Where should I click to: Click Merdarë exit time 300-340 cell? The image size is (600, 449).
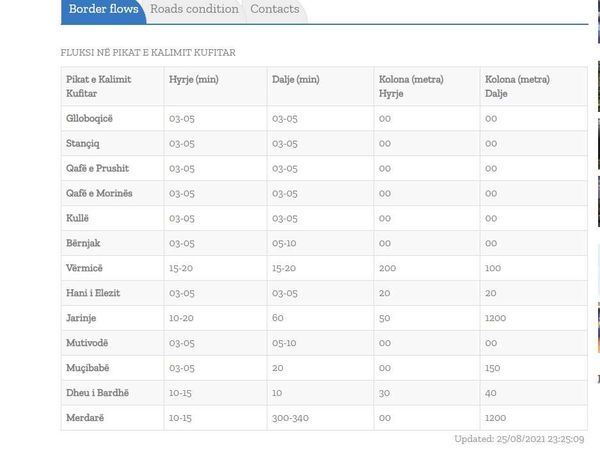click(320, 418)
